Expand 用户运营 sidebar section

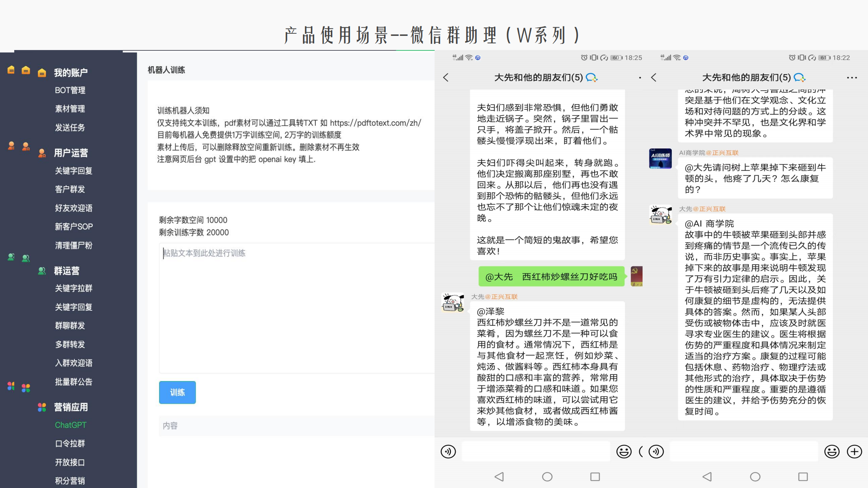pyautogui.click(x=71, y=153)
